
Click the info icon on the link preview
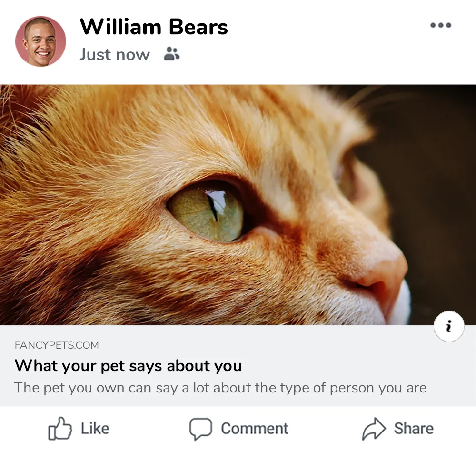point(449,325)
